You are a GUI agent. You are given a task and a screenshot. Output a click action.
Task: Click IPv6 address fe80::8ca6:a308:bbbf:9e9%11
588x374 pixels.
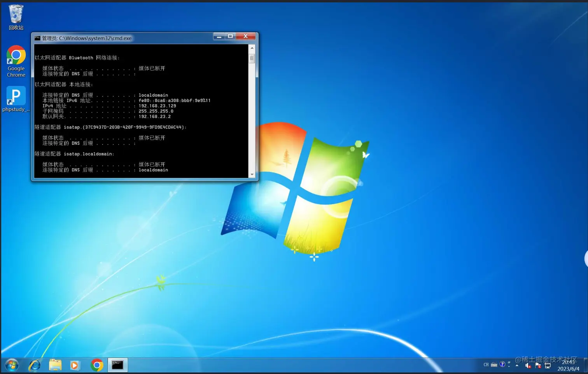[x=174, y=100]
